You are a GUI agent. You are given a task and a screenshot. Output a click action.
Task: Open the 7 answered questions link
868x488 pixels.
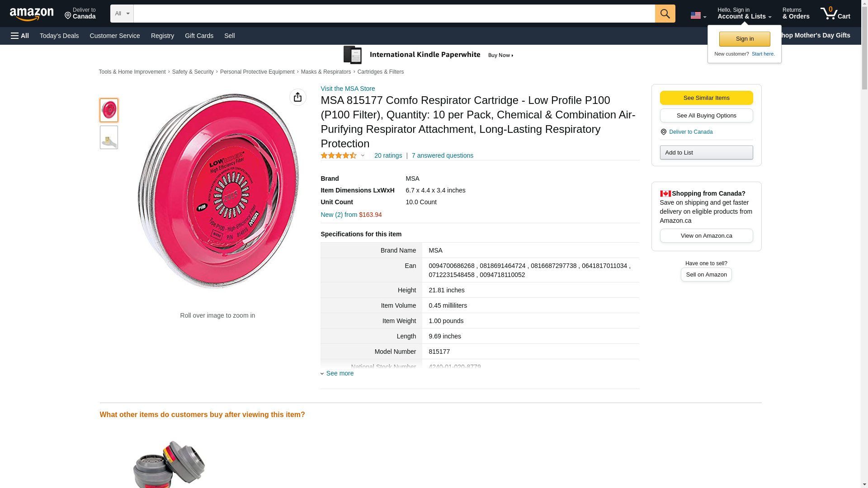(x=442, y=155)
